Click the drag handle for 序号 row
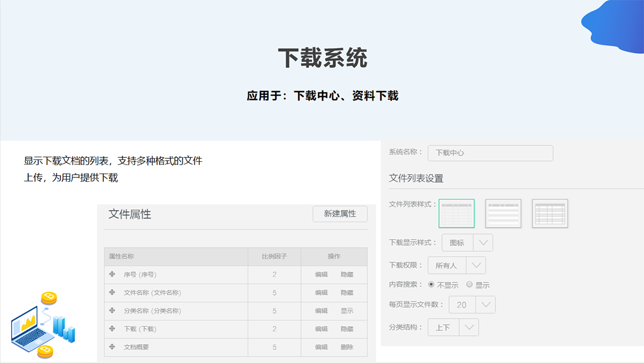 click(x=112, y=274)
